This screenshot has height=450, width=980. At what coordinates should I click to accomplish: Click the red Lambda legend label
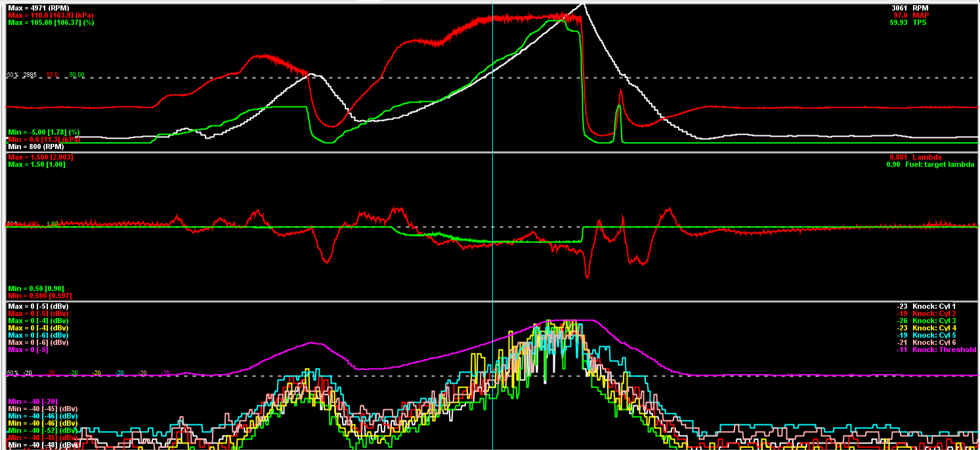click(927, 158)
